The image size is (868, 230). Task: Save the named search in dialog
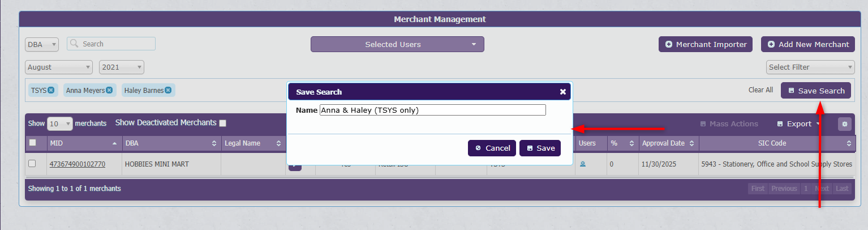(x=540, y=148)
